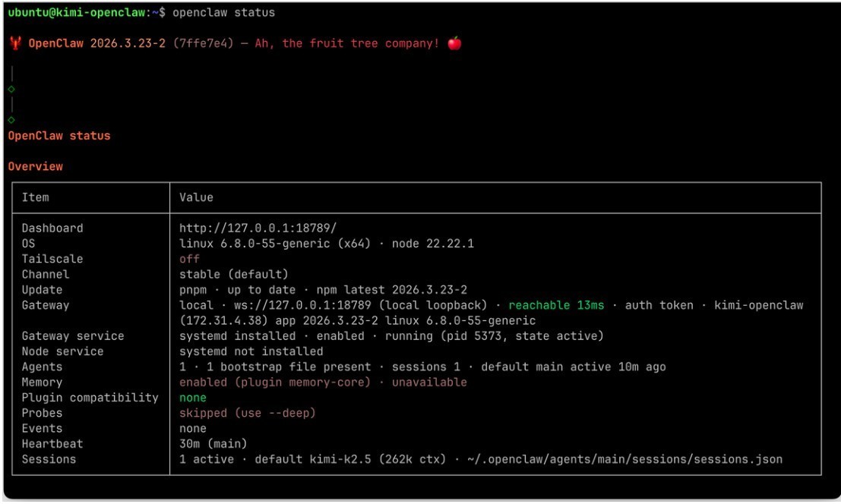Click the lower green diamond above OpenClaw status

[x=11, y=119]
